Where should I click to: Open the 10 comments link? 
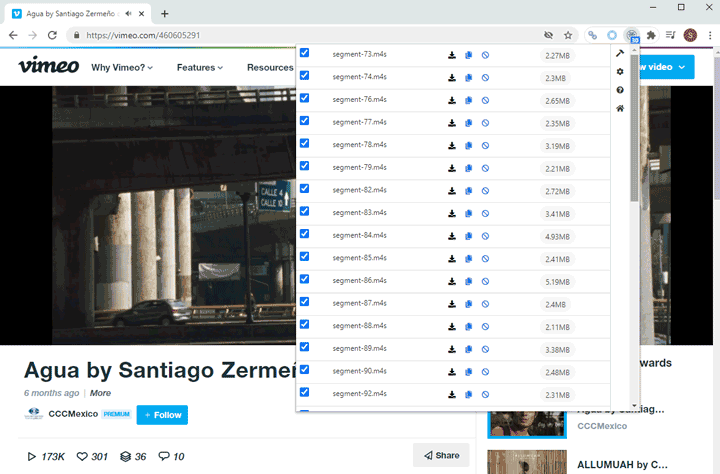coord(171,457)
